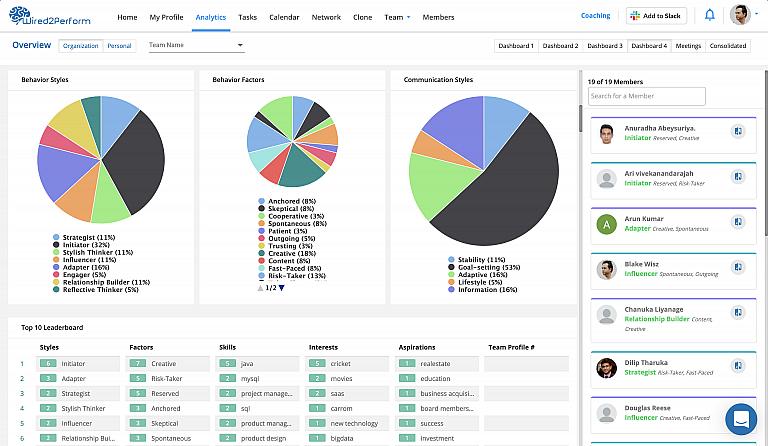The image size is (768, 446).
Task: Go to Tasks
Action: pos(247,17)
